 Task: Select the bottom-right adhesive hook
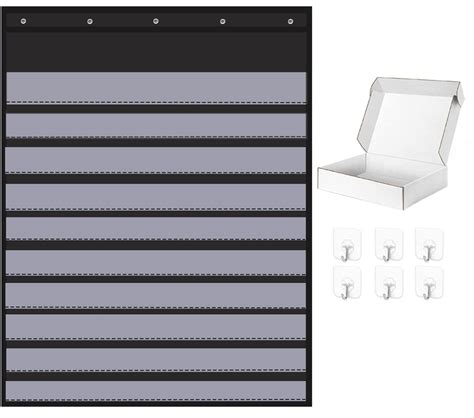coord(429,282)
